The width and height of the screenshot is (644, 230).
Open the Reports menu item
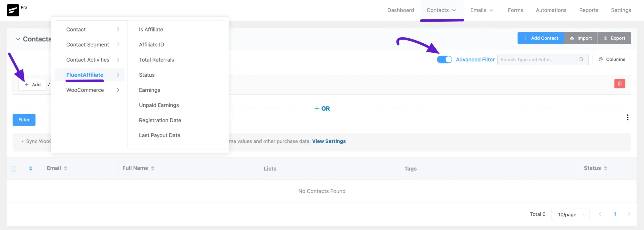[589, 10]
